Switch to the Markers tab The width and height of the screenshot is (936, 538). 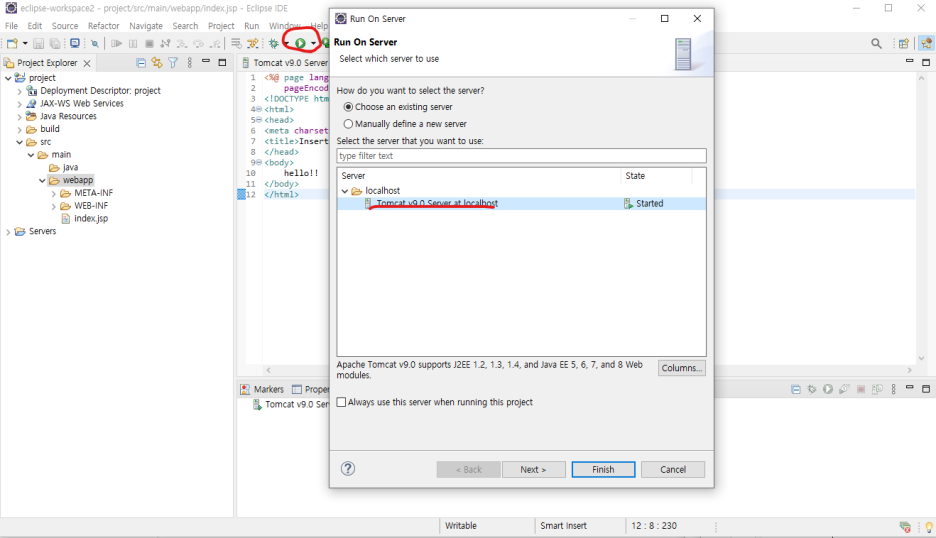coord(262,389)
